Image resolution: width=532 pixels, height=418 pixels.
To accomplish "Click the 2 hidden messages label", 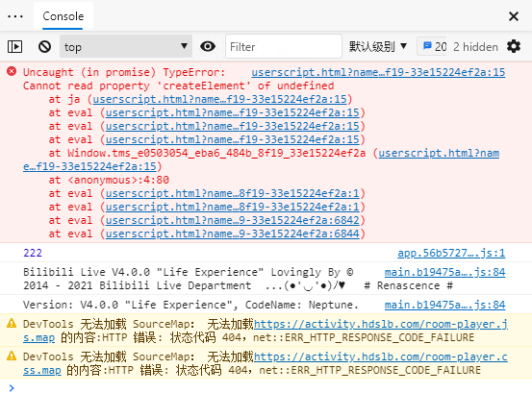I will coord(475,47).
